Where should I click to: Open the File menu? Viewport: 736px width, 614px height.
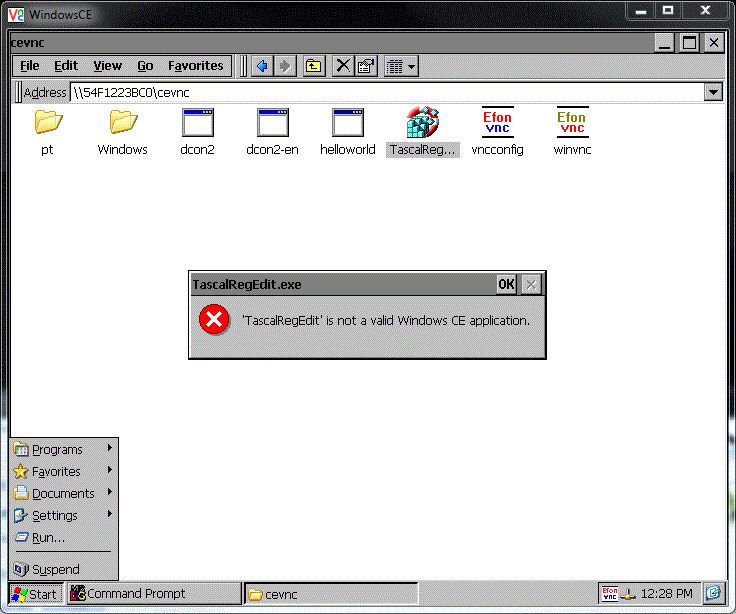click(x=30, y=66)
